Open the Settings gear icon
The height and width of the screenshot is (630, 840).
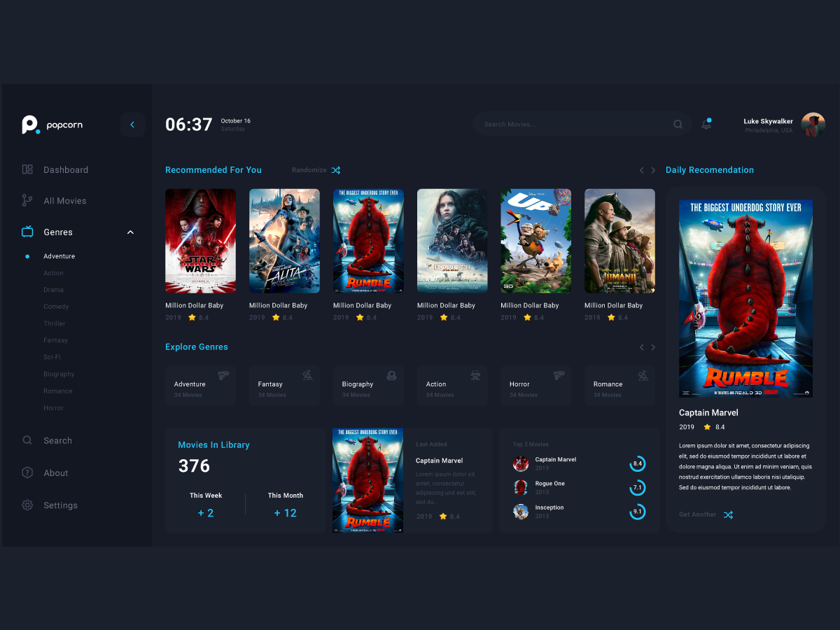(27, 505)
